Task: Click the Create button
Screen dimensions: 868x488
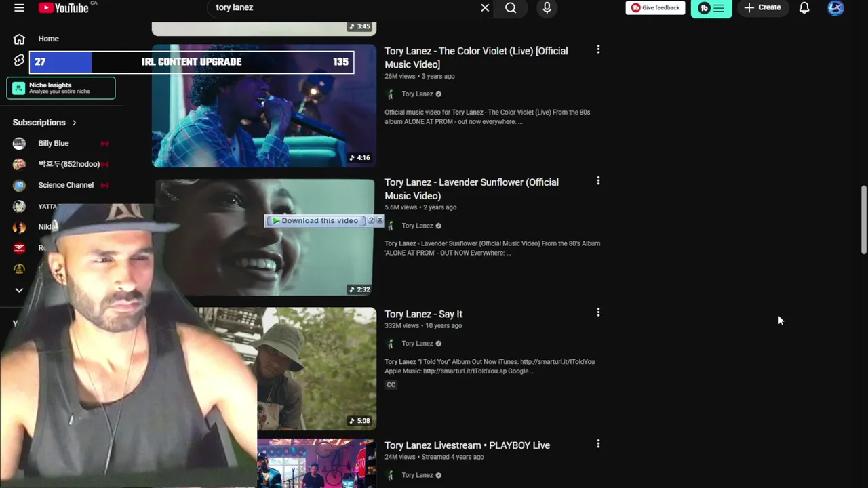Action: pyautogui.click(x=763, y=7)
